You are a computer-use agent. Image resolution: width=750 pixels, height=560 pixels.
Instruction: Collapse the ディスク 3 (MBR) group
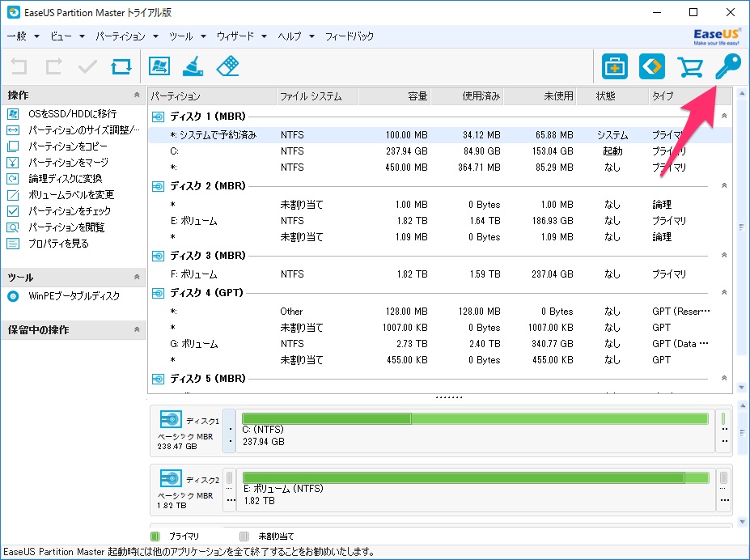(x=724, y=256)
